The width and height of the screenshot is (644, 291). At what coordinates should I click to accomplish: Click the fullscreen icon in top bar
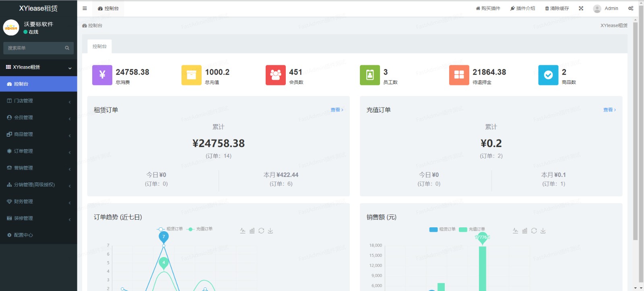pos(581,8)
